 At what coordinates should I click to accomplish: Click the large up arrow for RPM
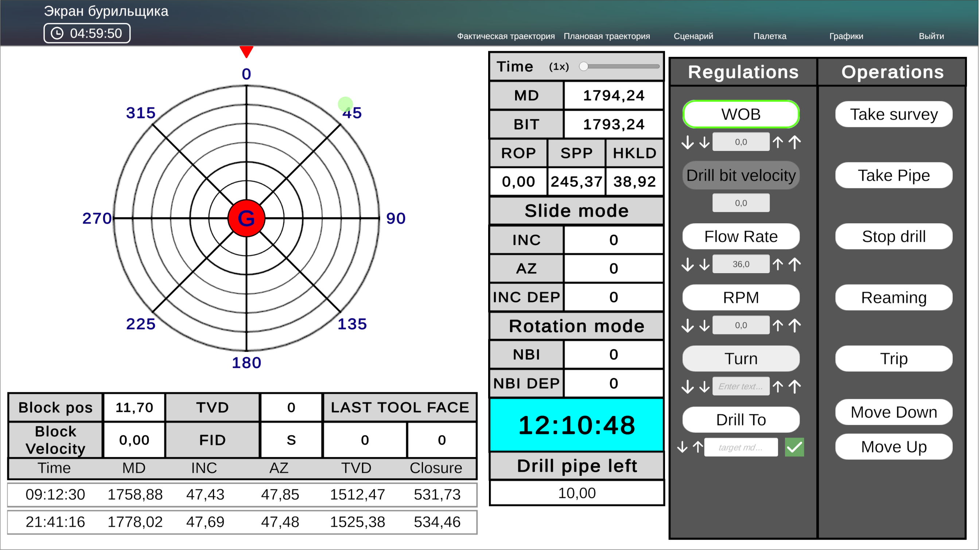pos(795,325)
